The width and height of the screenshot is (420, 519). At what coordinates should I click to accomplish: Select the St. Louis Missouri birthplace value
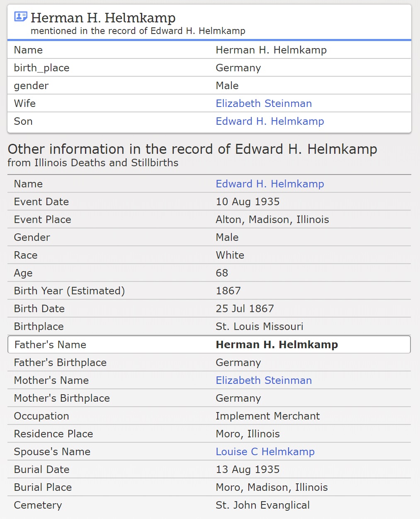pyautogui.click(x=259, y=327)
